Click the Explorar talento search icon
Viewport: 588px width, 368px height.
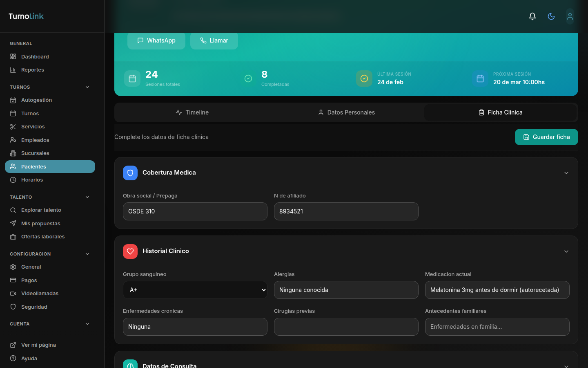(13, 210)
